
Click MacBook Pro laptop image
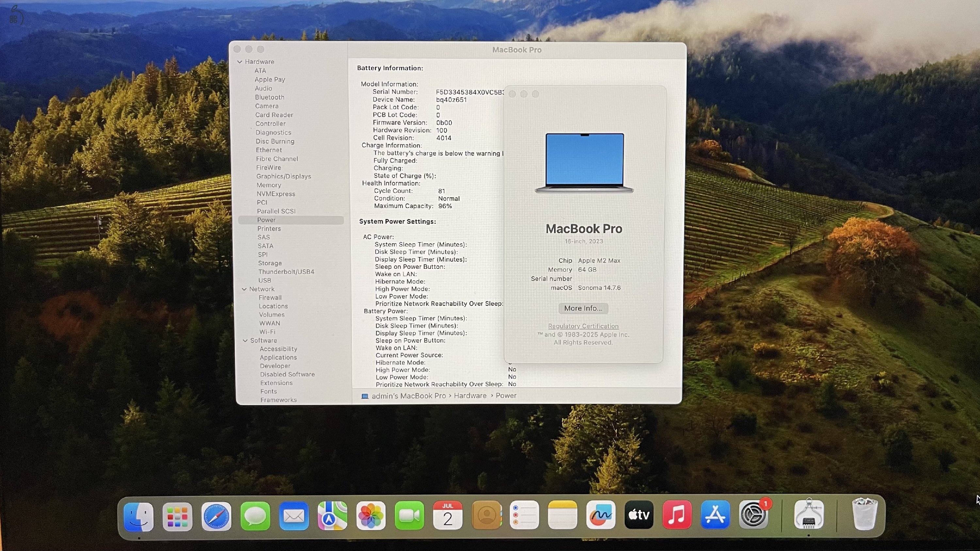(584, 163)
